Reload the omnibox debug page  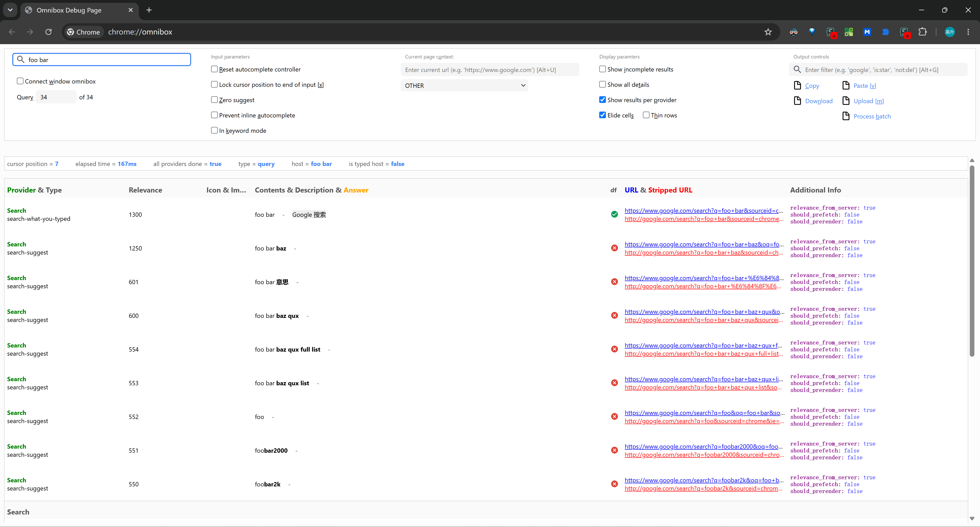pyautogui.click(x=48, y=32)
